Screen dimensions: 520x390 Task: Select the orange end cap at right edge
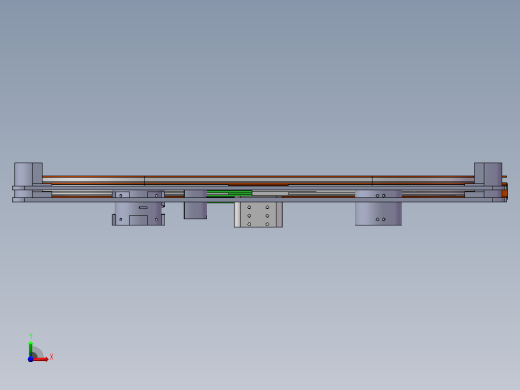505,193
